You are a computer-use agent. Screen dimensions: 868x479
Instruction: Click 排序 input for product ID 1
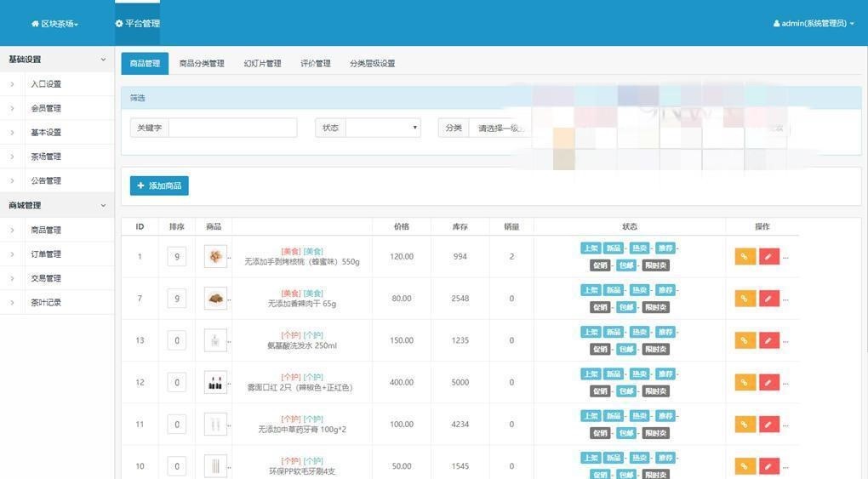(177, 256)
